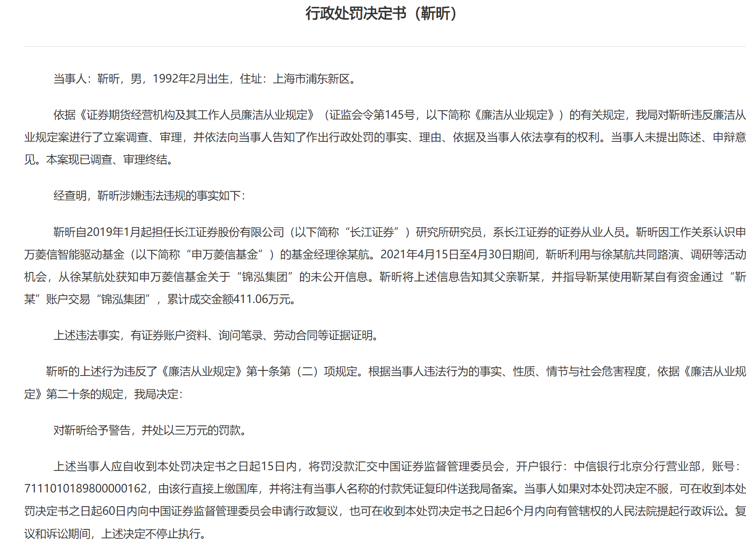Click the amount 411.06万元
This screenshot has height=547, width=756.
(x=262, y=299)
